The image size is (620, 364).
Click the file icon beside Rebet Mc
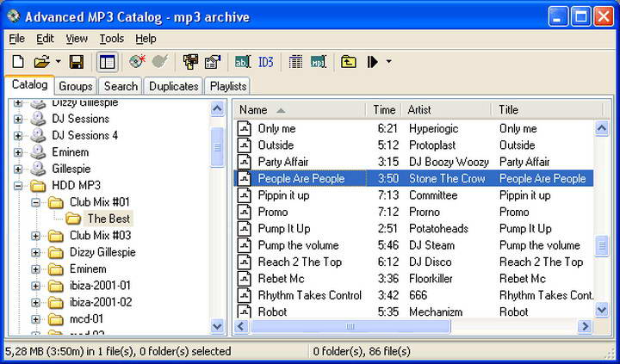coord(245,279)
